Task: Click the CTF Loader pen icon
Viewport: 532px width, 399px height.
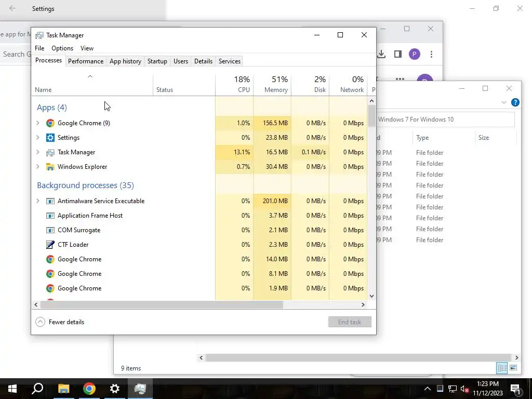Action: pyautogui.click(x=50, y=245)
